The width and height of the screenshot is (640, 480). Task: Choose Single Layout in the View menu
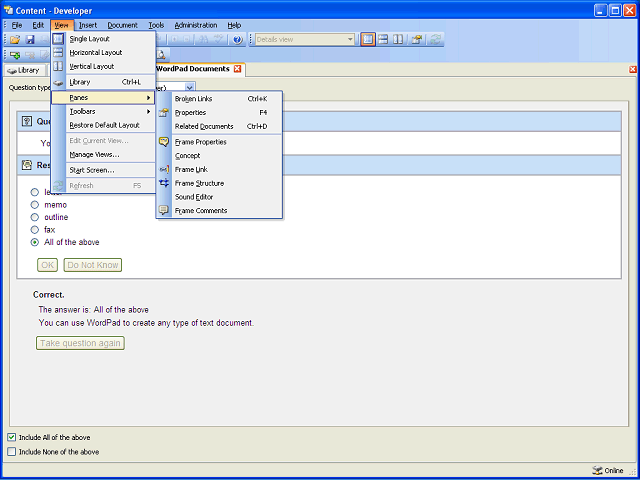coord(103,39)
